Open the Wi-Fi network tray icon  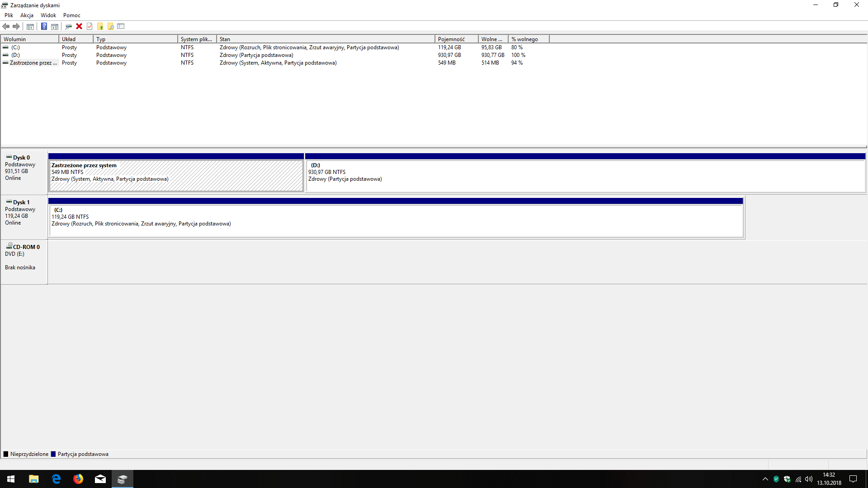798,479
